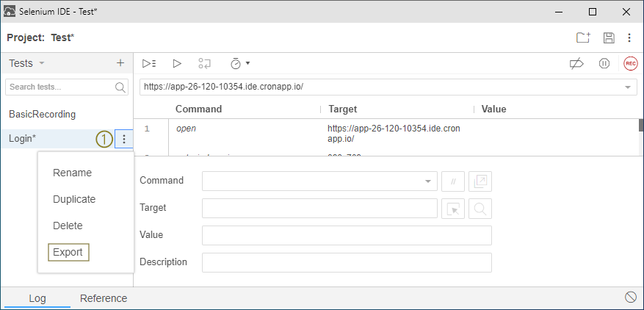This screenshot has height=310, width=644.
Task: Run all tests in suite
Action: pos(149,63)
